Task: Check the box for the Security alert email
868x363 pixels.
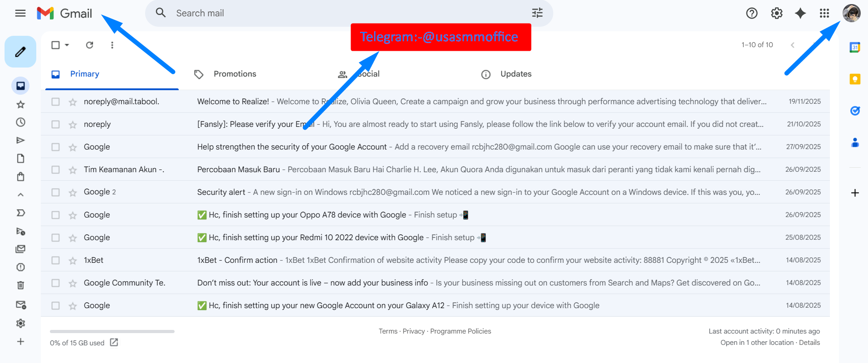Action: click(x=55, y=192)
